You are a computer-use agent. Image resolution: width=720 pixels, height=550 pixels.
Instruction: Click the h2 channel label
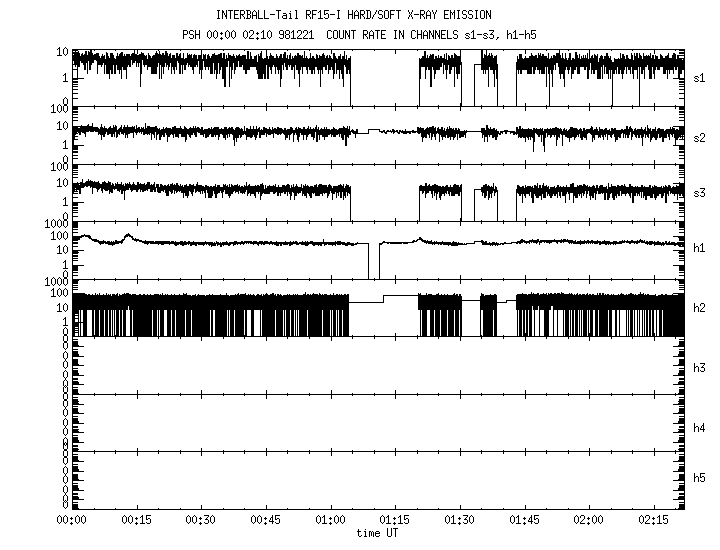pos(699,309)
